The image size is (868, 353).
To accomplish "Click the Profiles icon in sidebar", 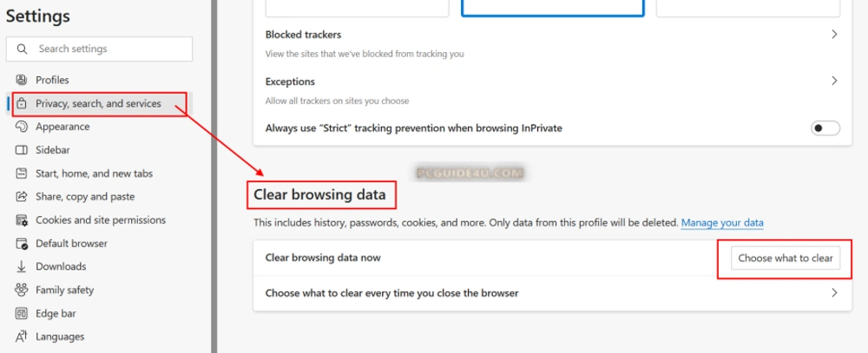I will pos(22,80).
